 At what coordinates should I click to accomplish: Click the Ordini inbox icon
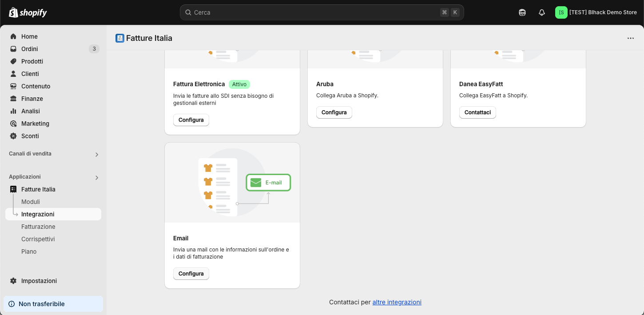(13, 49)
